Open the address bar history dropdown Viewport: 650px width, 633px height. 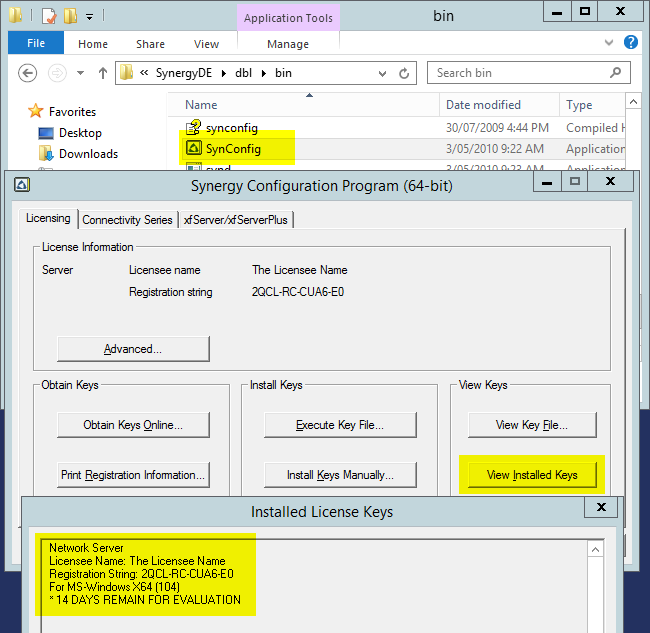click(382, 74)
